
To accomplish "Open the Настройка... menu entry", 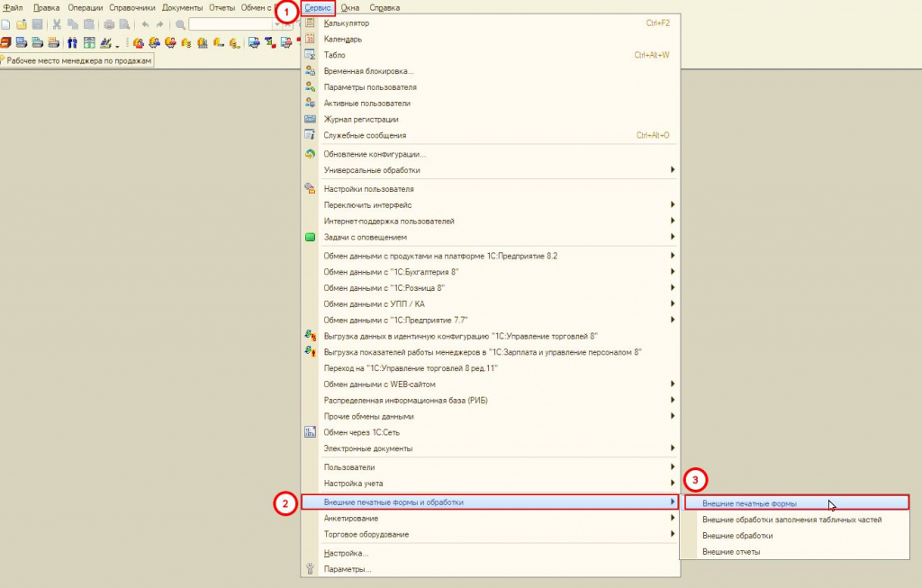I will 491,553.
